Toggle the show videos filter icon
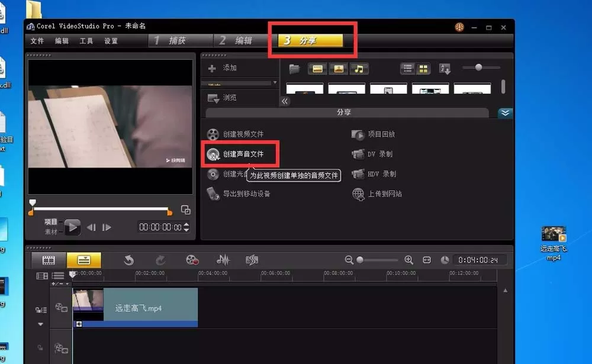 [317, 69]
